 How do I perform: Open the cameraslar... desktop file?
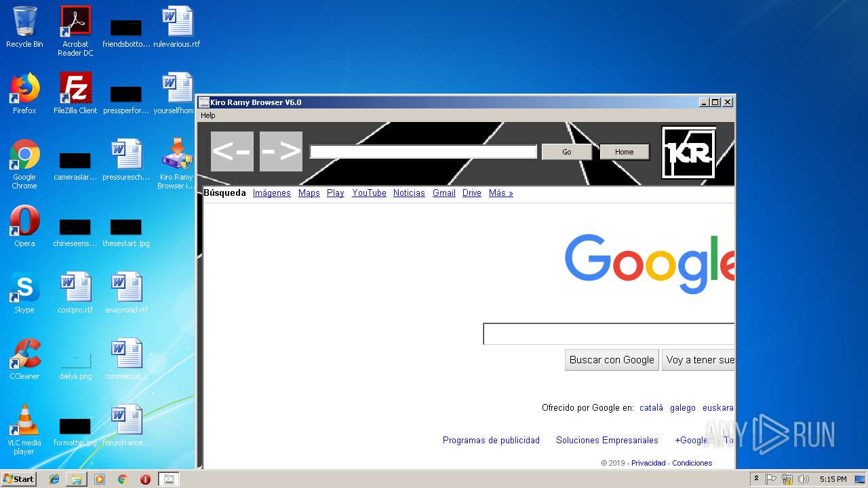pyautogui.click(x=75, y=167)
